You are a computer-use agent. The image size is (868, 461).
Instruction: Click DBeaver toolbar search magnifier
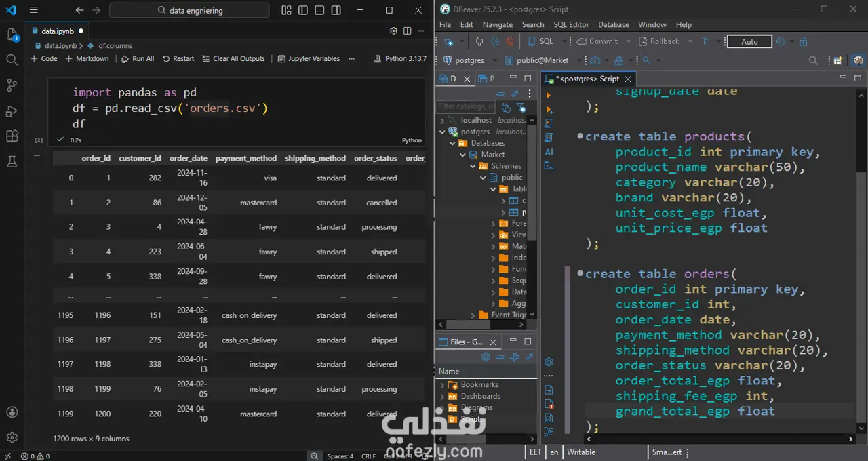pyautogui.click(x=814, y=60)
